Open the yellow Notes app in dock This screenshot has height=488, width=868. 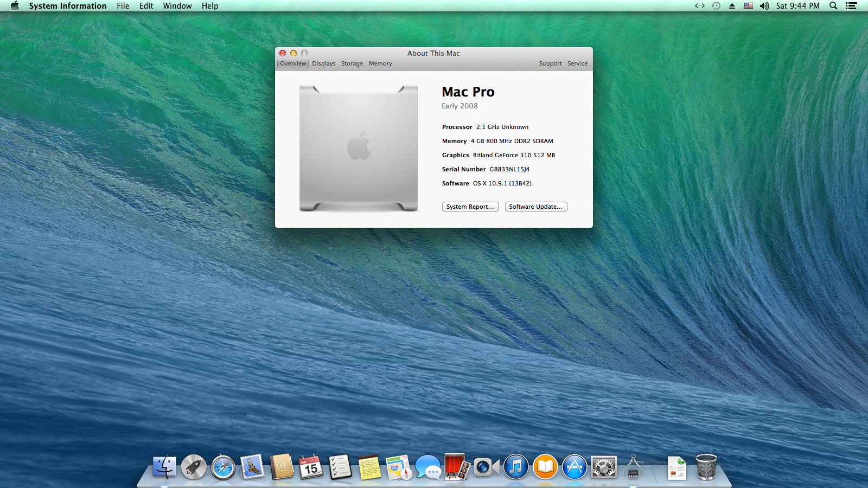(x=369, y=467)
